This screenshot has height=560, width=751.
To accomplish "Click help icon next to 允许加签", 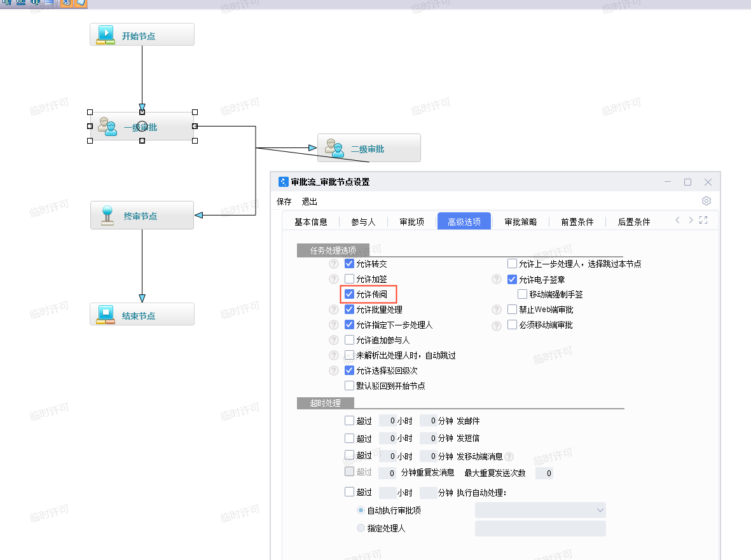I will [x=334, y=279].
